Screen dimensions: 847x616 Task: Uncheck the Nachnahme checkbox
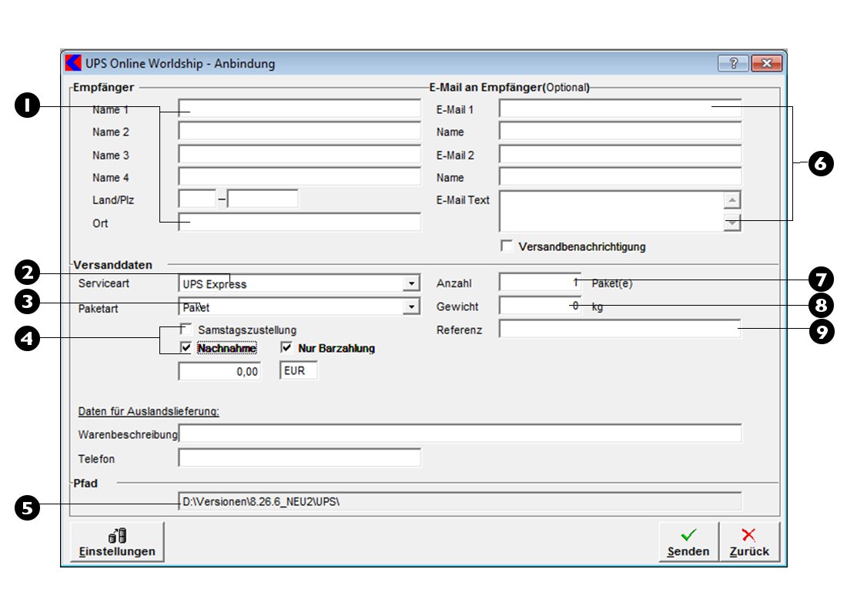click(186, 347)
